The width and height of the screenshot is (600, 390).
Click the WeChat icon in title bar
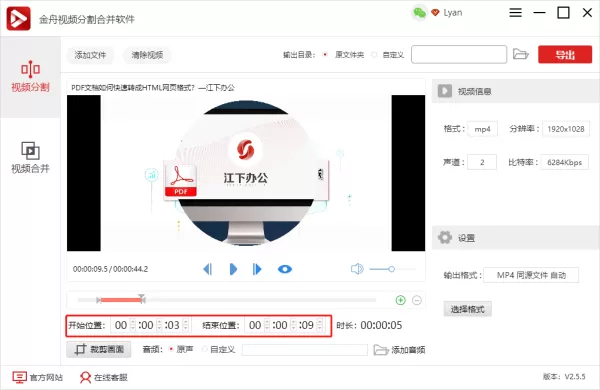click(419, 13)
